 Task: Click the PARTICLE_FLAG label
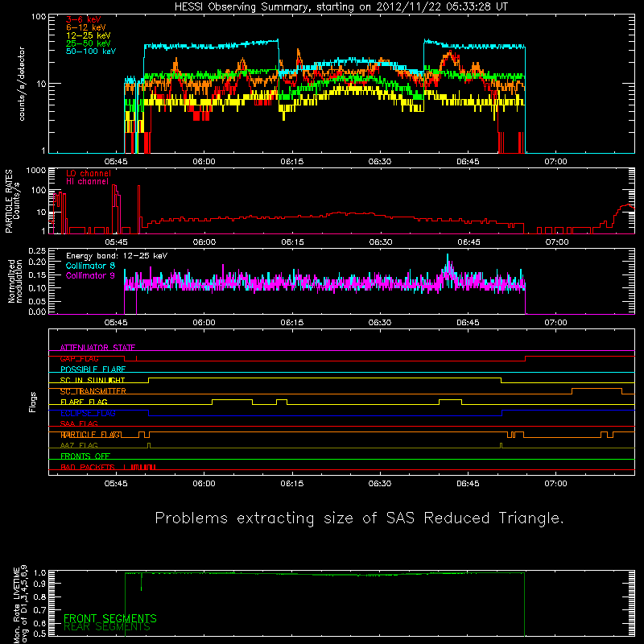pos(91,435)
